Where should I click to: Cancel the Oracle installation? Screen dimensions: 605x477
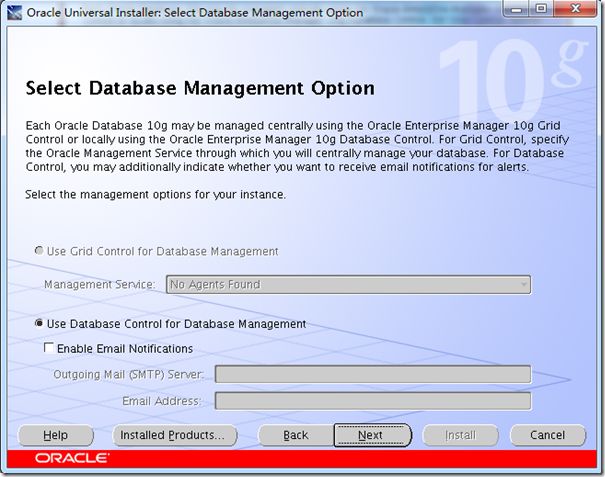point(548,435)
